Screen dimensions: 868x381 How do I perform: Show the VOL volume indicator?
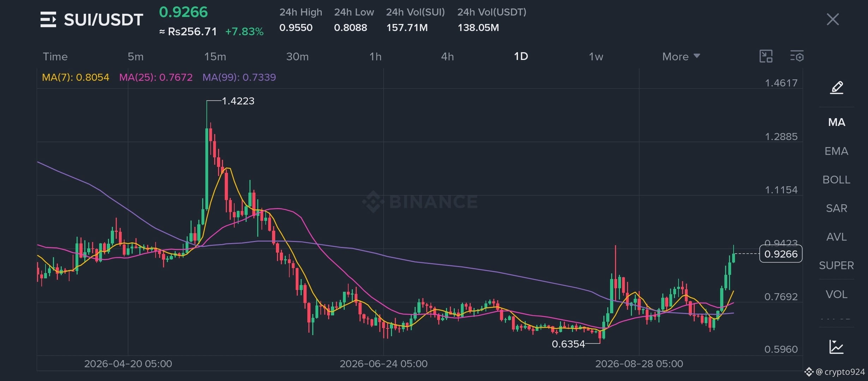coord(836,294)
